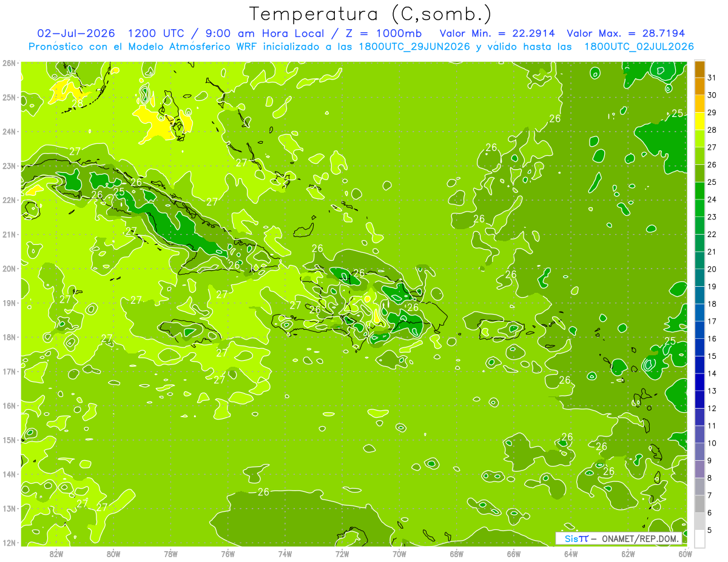728x562 pixels.
Task: Click the '9:00 am Hora Local' text
Action: tap(261, 33)
